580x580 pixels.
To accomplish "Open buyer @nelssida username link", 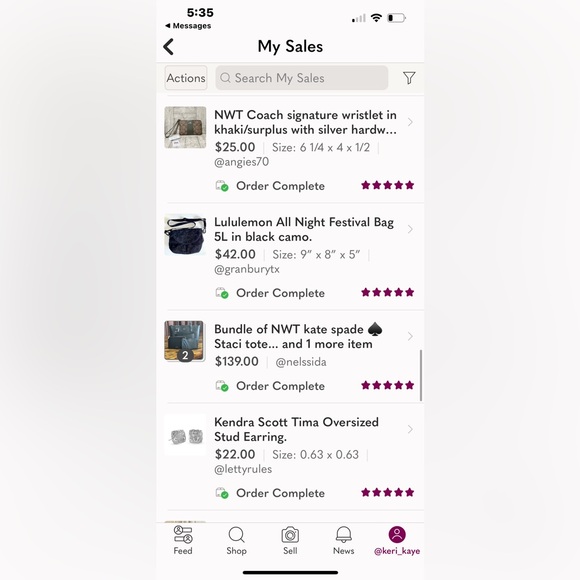I will tap(301, 362).
